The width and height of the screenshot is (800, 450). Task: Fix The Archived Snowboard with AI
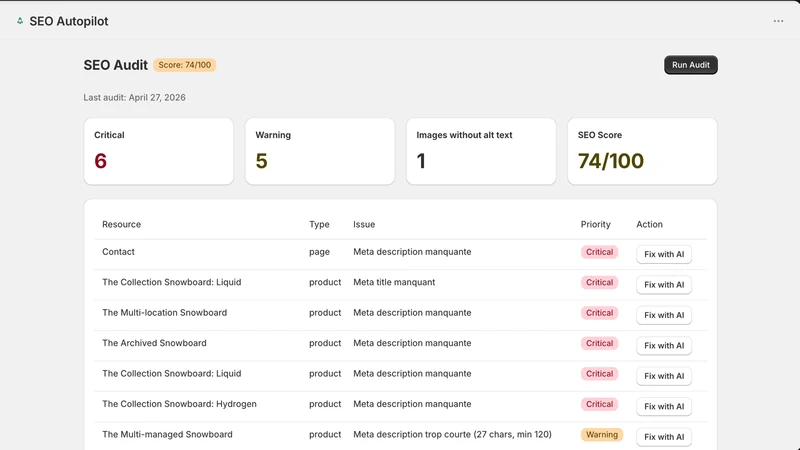tap(664, 345)
